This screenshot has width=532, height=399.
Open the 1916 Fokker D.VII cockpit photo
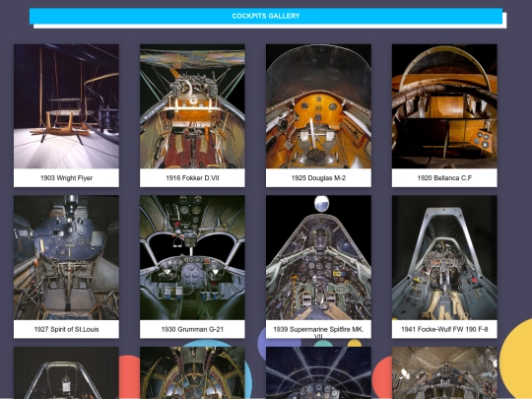pos(192,106)
